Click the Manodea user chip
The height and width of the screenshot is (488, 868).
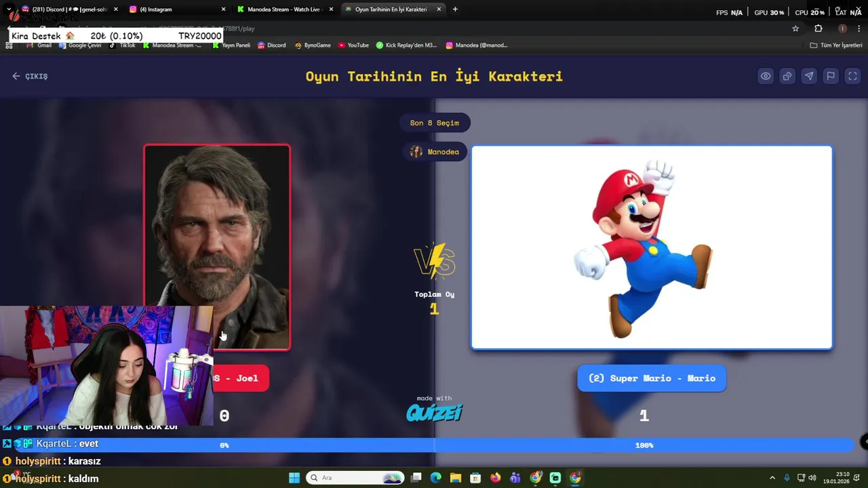[435, 152]
